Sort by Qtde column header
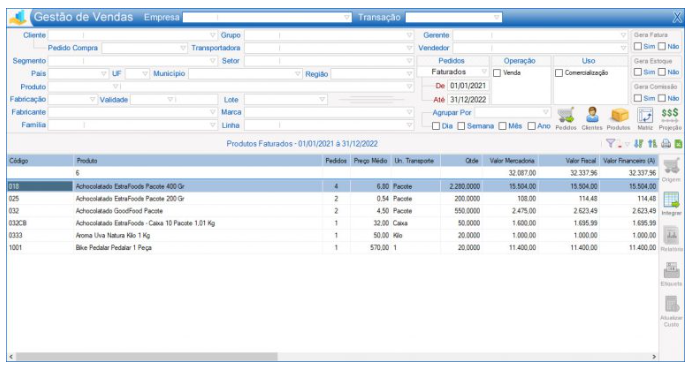697x376 pixels. pos(461,160)
